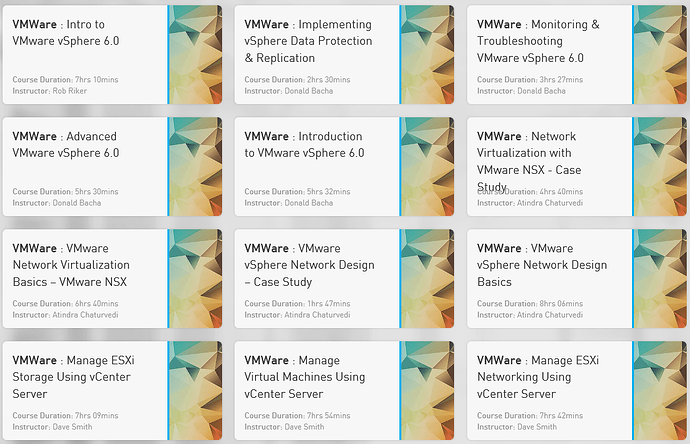
Task: Open Manage ESXi Networking Using vCenter Server title
Action: coord(538,377)
